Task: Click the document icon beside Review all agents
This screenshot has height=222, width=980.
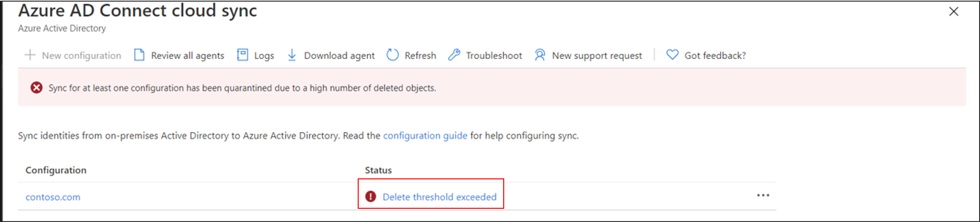Action: pos(139,55)
